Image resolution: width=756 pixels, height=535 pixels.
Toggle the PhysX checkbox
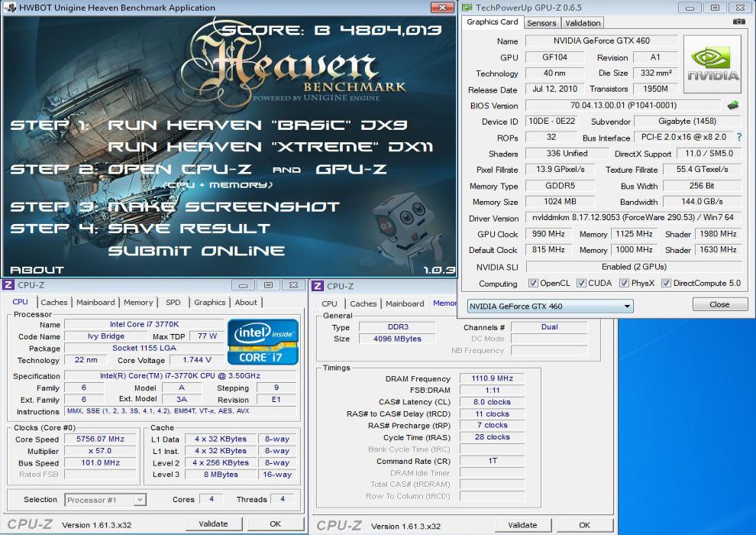coord(624,283)
